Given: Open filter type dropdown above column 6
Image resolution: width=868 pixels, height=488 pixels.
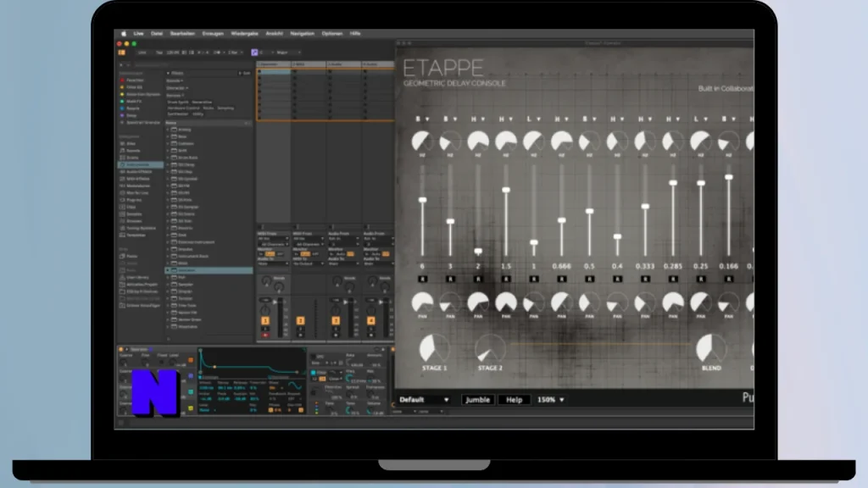Looking at the screenshot, I should pos(422,119).
